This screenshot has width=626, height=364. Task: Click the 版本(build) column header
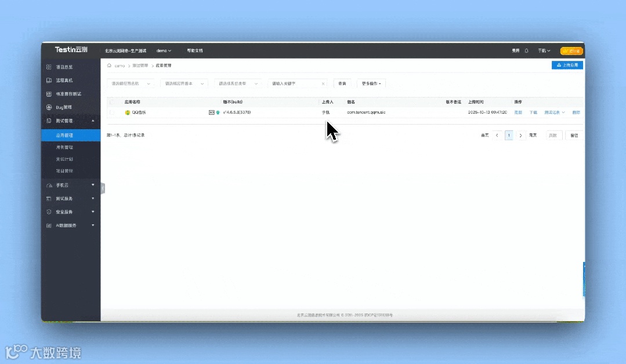click(233, 102)
